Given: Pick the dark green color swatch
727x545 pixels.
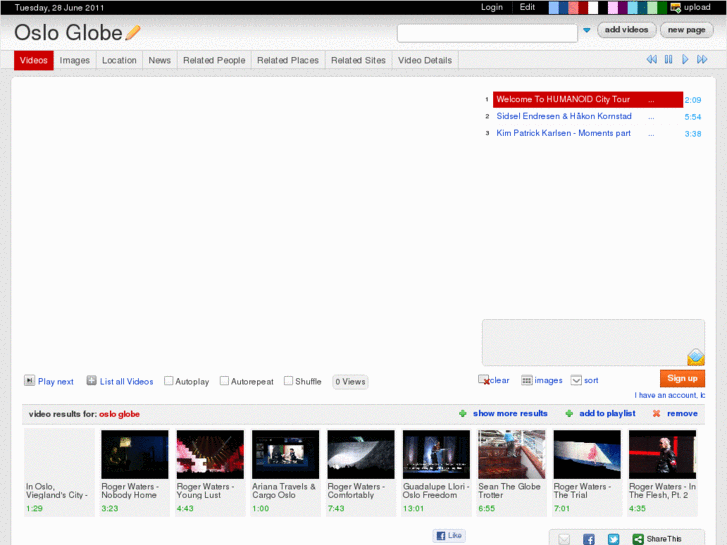Looking at the screenshot, I should pos(662,7).
